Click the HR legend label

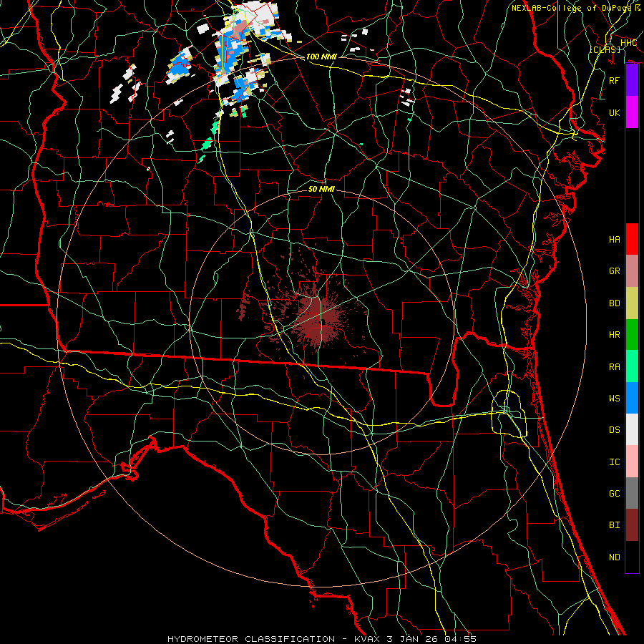click(x=615, y=335)
